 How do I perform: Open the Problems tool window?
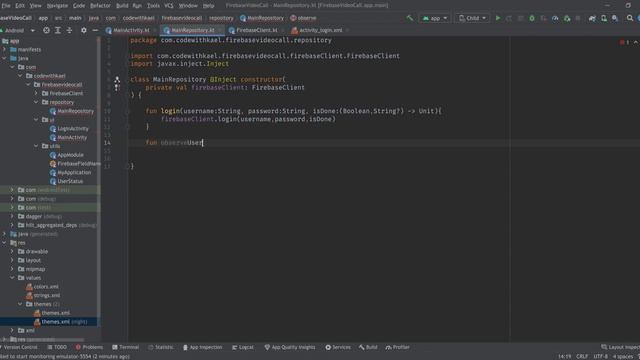pyautogui.click(x=89, y=347)
